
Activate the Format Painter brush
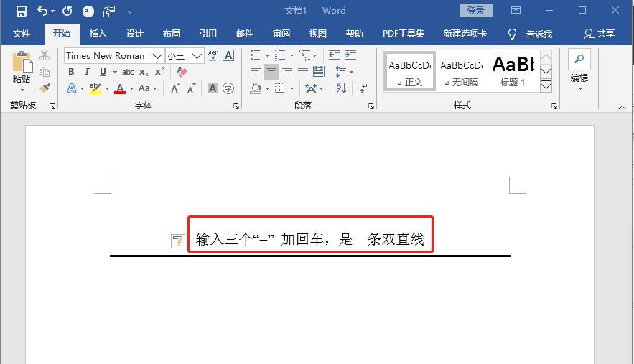pyautogui.click(x=45, y=88)
